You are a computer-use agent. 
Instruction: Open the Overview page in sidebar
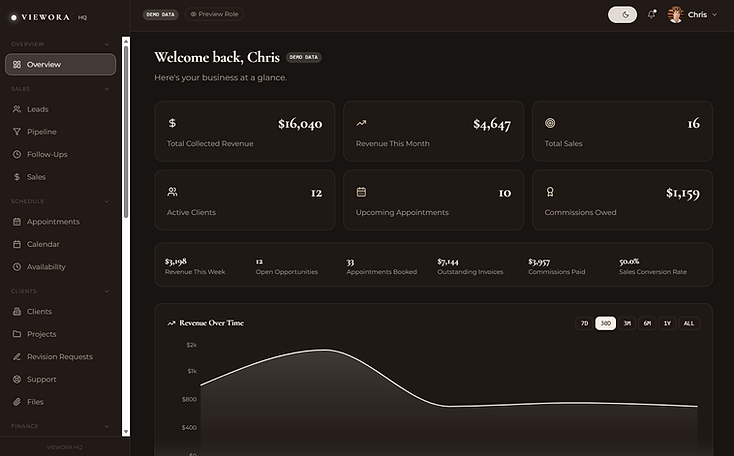click(60, 65)
